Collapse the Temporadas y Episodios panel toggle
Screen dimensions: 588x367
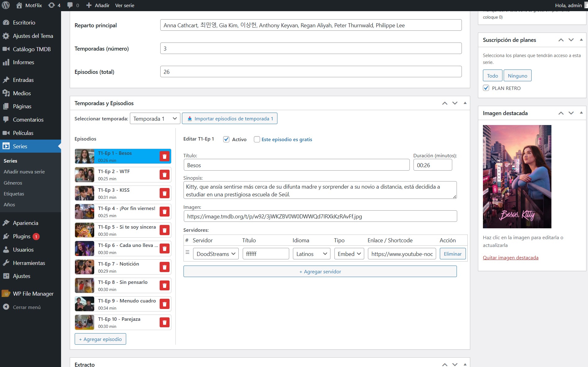(465, 103)
